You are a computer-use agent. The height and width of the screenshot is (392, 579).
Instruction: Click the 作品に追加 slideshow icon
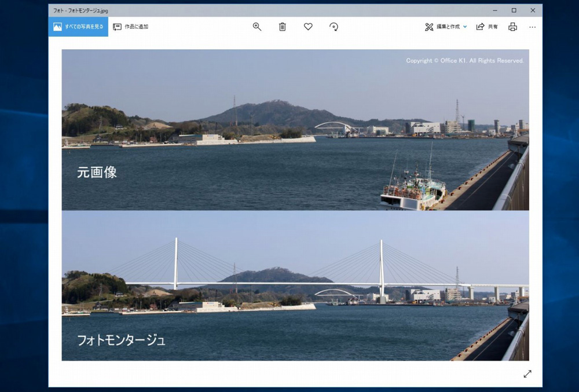tap(117, 27)
